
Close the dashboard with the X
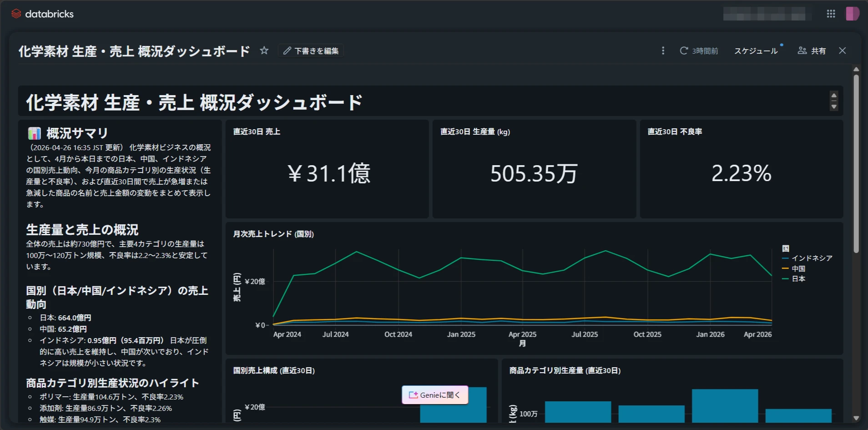coord(843,51)
